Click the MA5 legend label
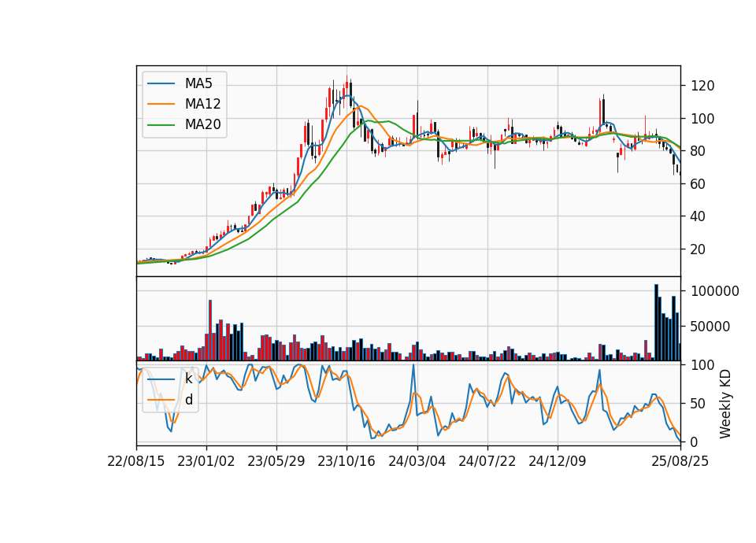 click(198, 83)
